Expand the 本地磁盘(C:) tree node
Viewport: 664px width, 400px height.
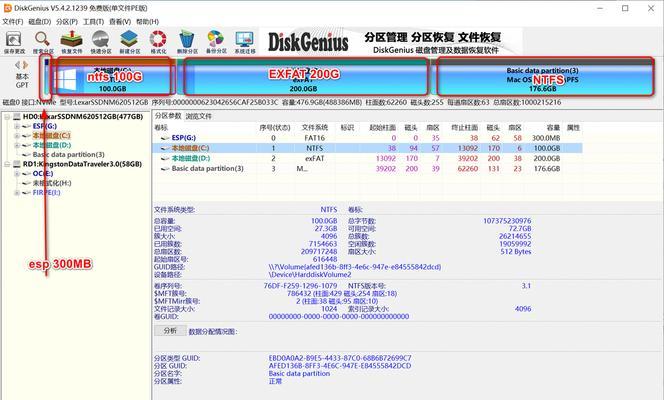click(17, 136)
